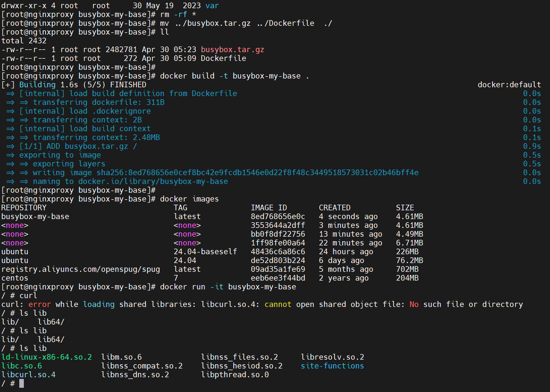
Task: Click the docker:default label
Action: coord(509,85)
